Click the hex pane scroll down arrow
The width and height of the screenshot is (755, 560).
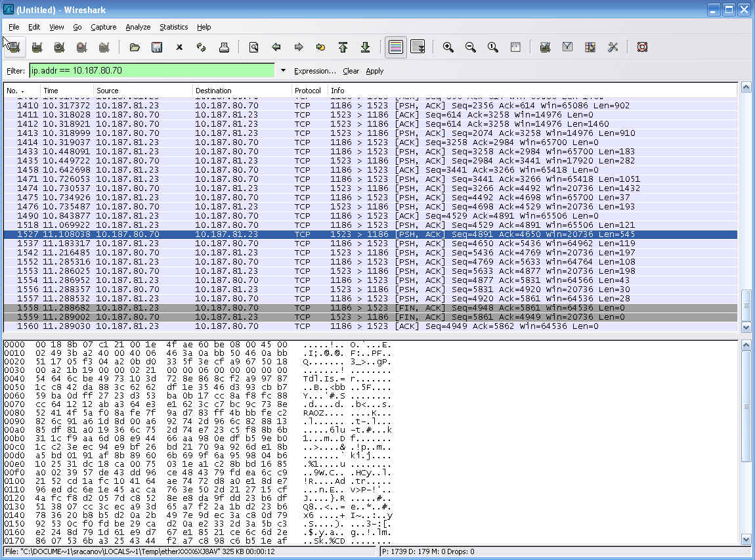[746, 539]
